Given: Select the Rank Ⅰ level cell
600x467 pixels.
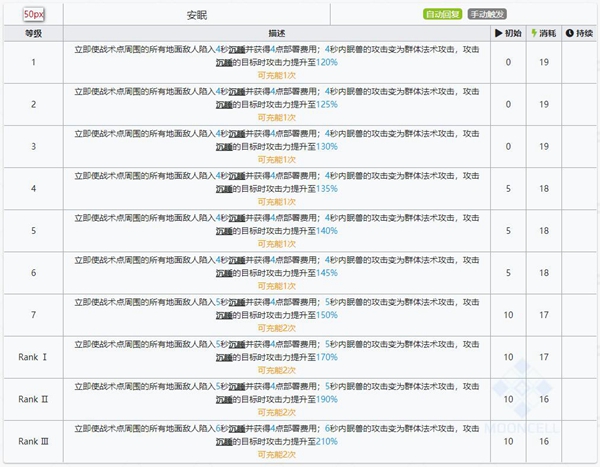Looking at the screenshot, I should [33, 356].
